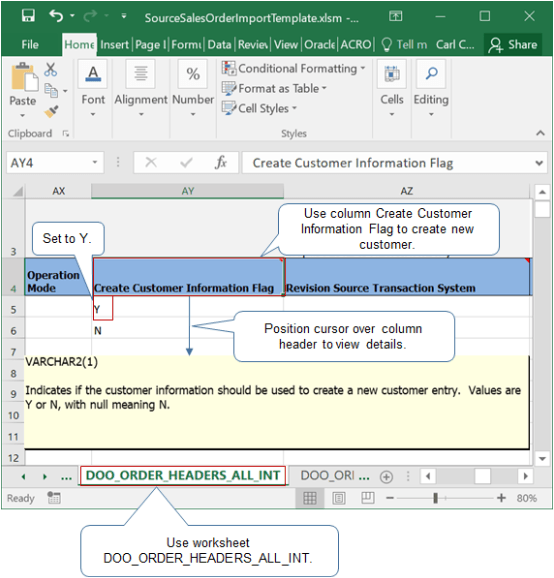Viewport: 554px width, 578px height.
Task: Select column AY header
Action: [x=187, y=191]
